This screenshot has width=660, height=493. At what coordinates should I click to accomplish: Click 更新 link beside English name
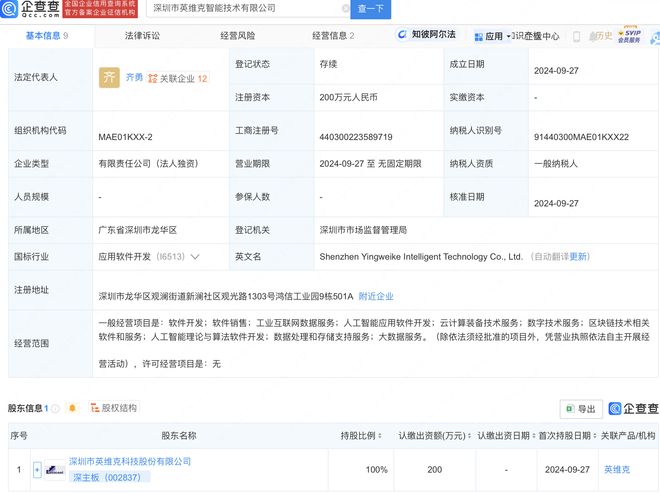pos(578,256)
